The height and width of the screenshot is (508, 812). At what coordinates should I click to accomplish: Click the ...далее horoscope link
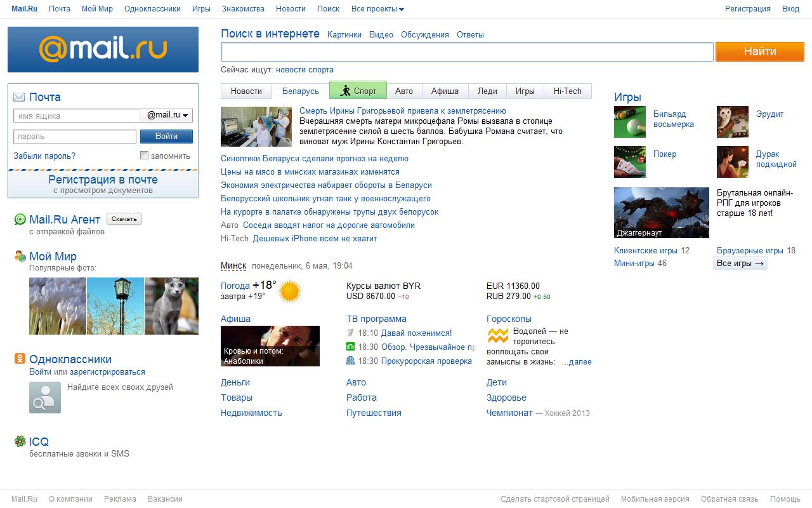click(x=577, y=362)
